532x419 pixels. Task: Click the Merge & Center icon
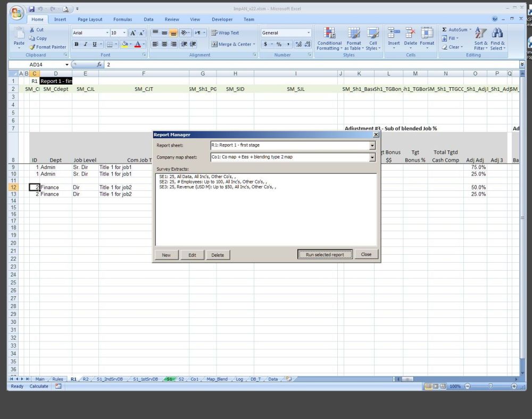214,44
